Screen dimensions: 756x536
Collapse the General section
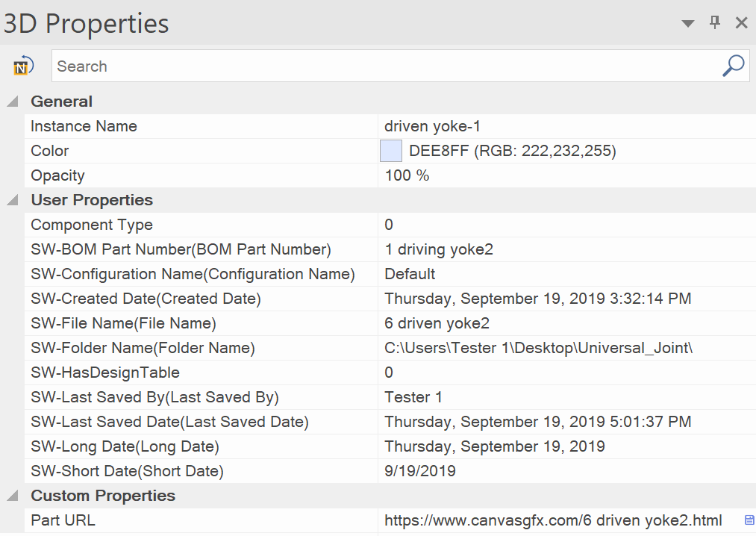click(13, 102)
